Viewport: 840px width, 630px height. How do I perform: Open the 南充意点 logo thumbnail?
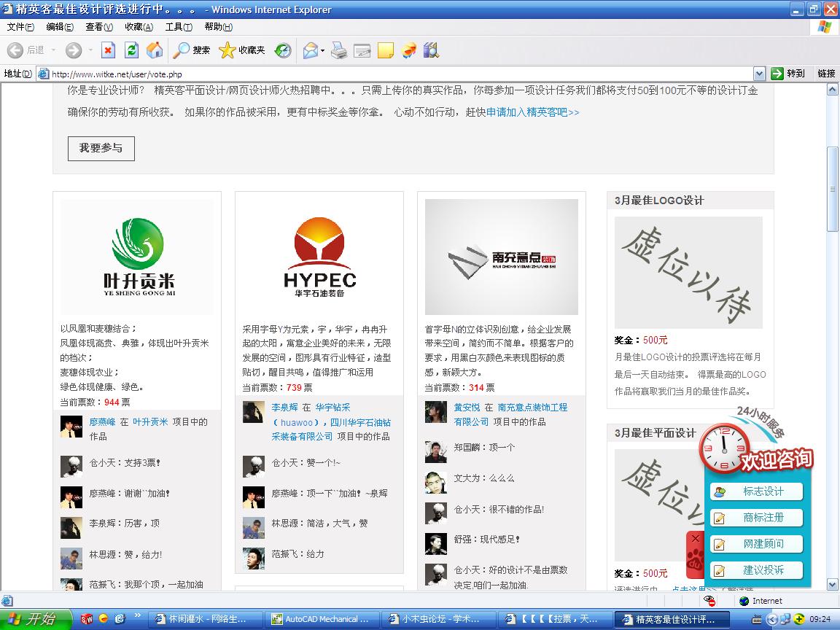pyautogui.click(x=502, y=257)
